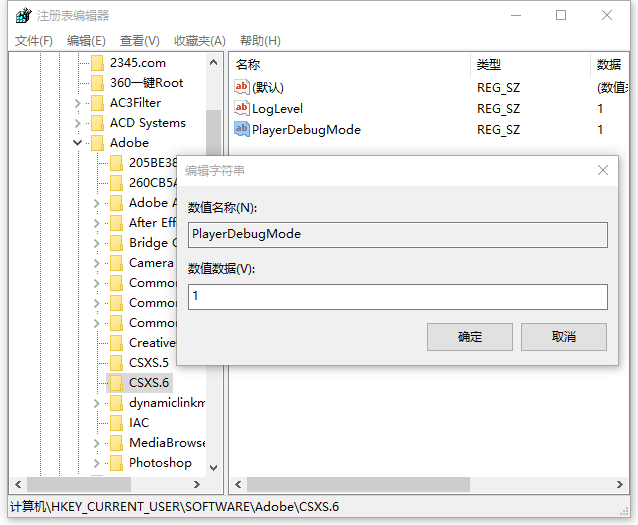The height and width of the screenshot is (525, 638).
Task: Click the After Effects folder icon
Action: point(116,223)
